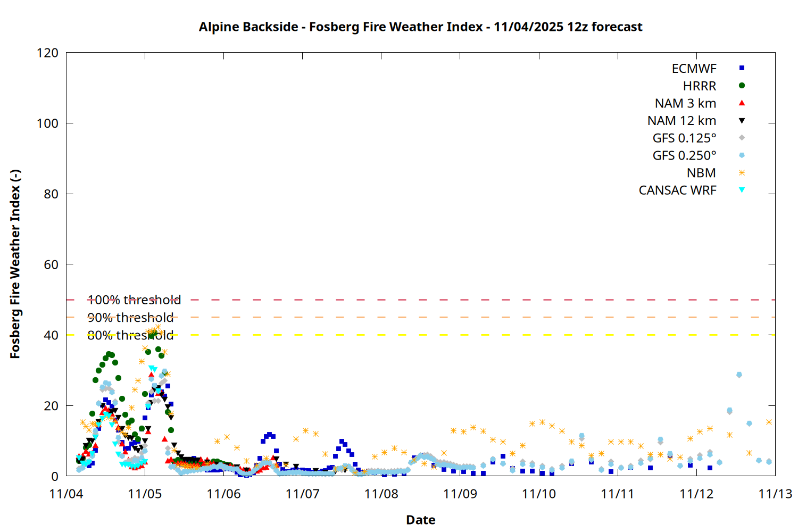The height and width of the screenshot is (532, 798).
Task: Select the CANSAC WRF cyan triangle marker
Action: tap(742, 190)
